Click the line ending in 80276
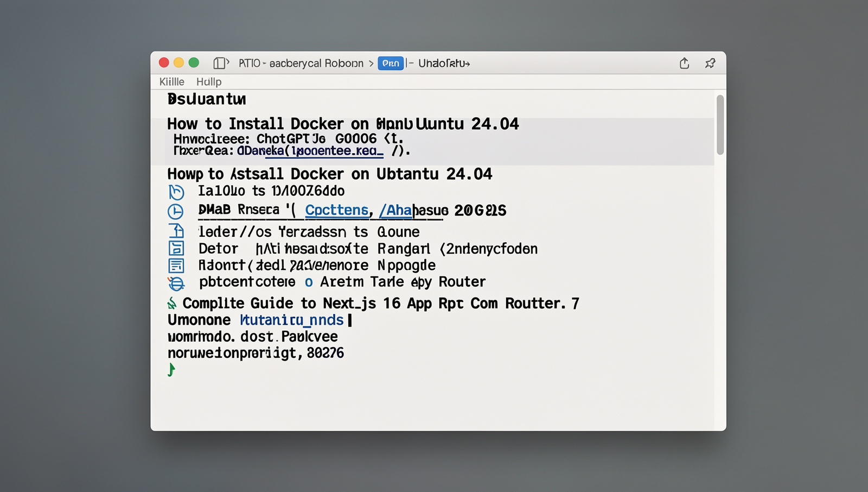 [x=256, y=353]
